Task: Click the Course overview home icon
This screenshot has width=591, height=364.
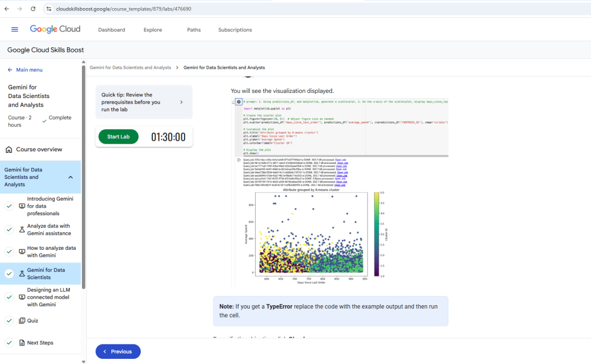Action: (x=9, y=149)
